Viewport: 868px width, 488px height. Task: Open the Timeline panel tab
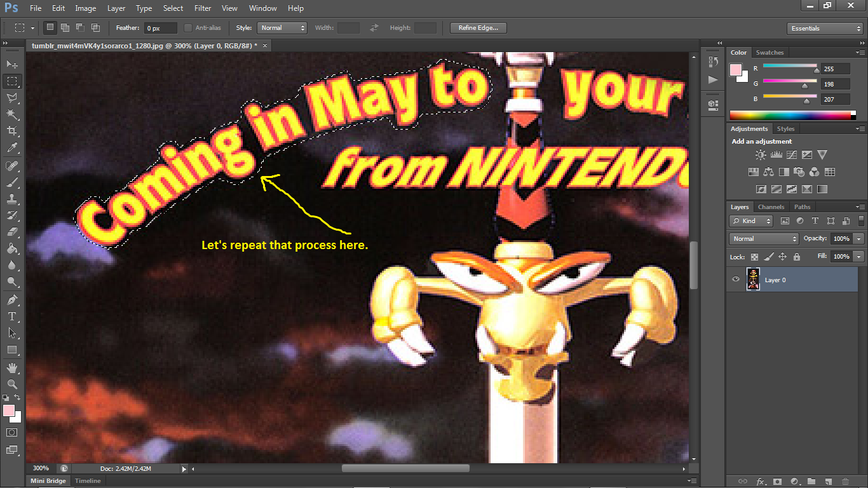(x=88, y=481)
